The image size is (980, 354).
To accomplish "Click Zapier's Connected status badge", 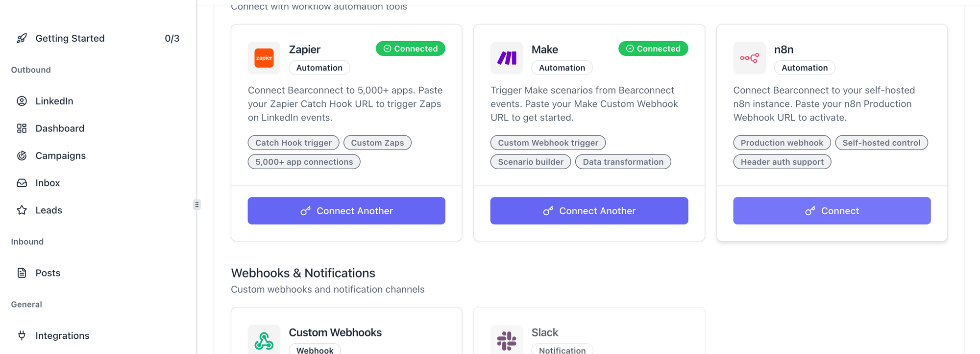I will point(410,49).
